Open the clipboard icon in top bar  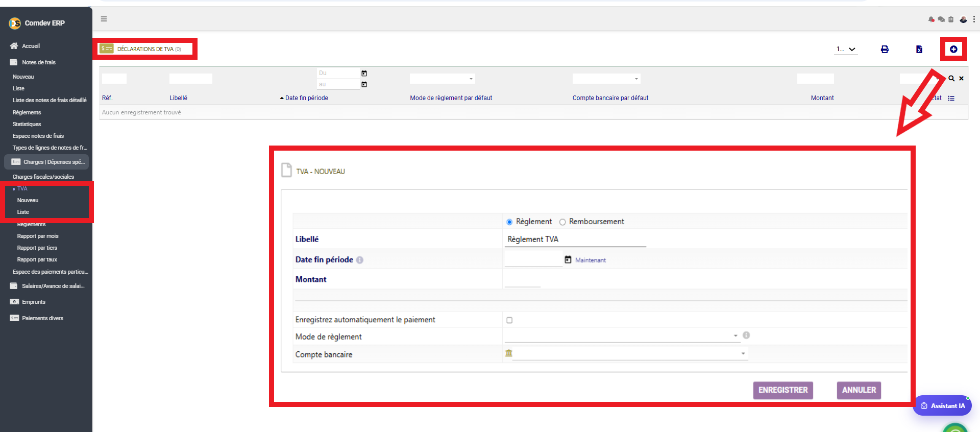951,19
